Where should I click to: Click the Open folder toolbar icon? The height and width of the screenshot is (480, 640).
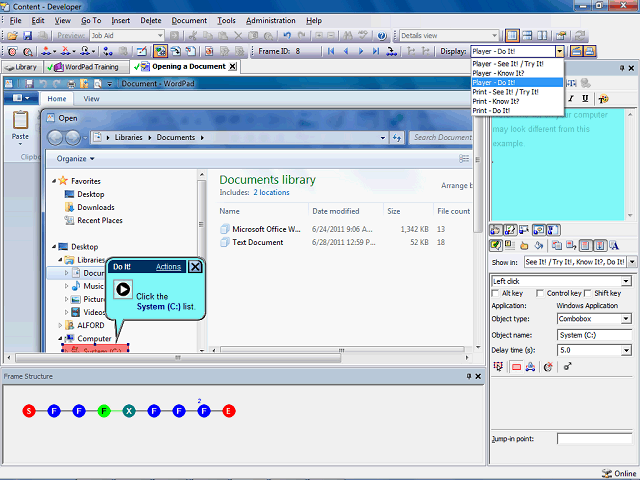pyautogui.click(x=12, y=36)
